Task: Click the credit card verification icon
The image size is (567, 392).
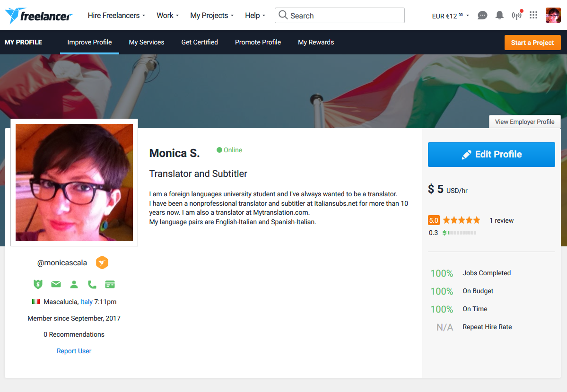Action: [110, 284]
